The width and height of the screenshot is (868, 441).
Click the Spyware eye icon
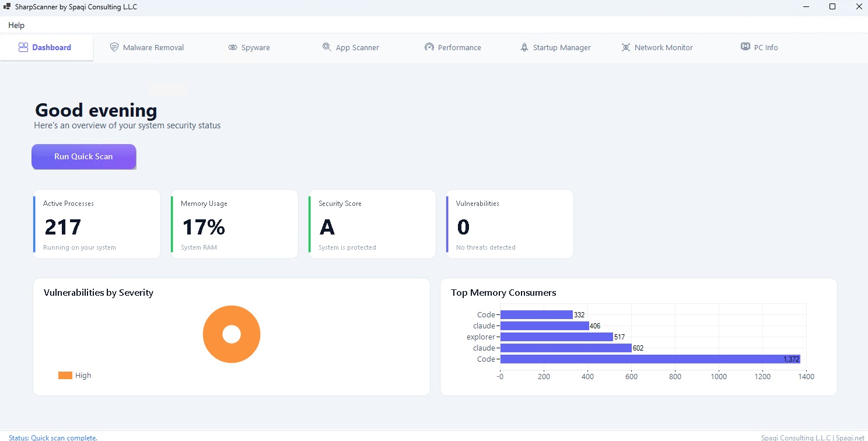coord(233,47)
